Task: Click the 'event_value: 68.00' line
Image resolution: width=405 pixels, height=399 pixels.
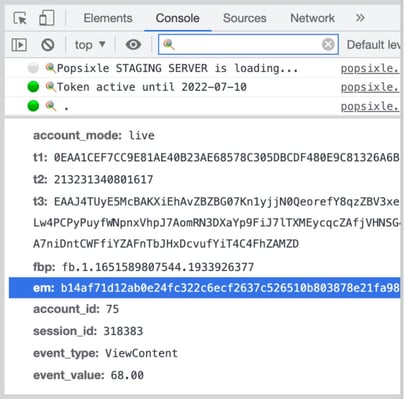Action: pos(88,375)
